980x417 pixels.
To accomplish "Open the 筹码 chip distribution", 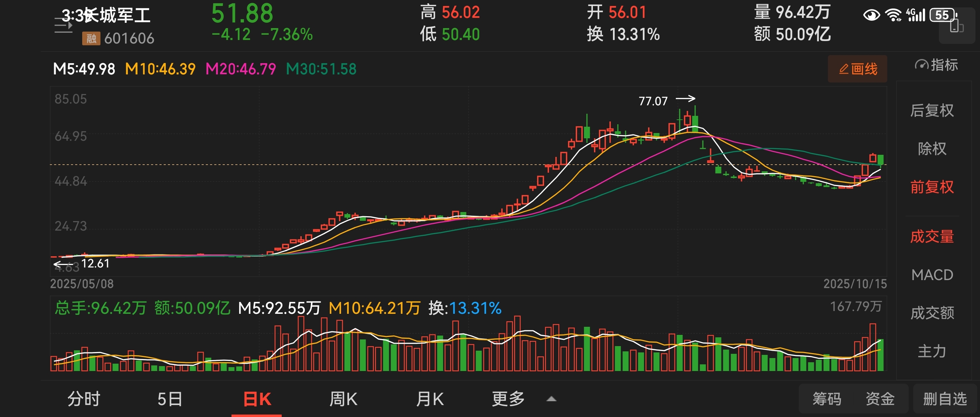I will coord(827,399).
